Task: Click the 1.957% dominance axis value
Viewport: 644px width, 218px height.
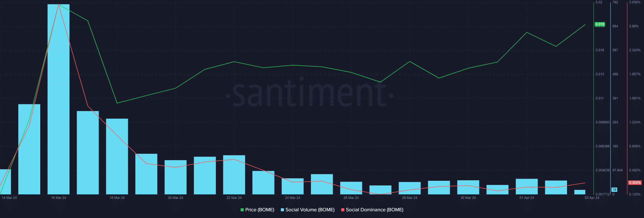Action: [635, 74]
